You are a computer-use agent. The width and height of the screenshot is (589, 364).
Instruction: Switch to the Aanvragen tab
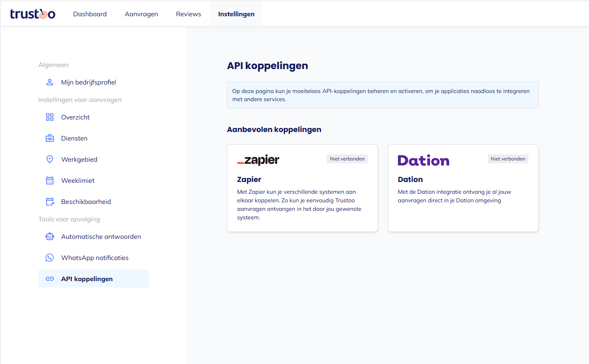[141, 14]
